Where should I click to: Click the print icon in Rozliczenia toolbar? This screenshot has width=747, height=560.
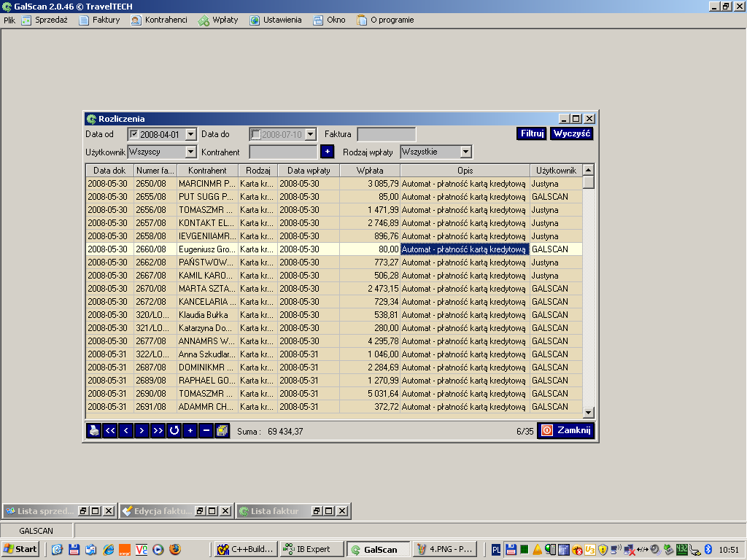point(94,430)
